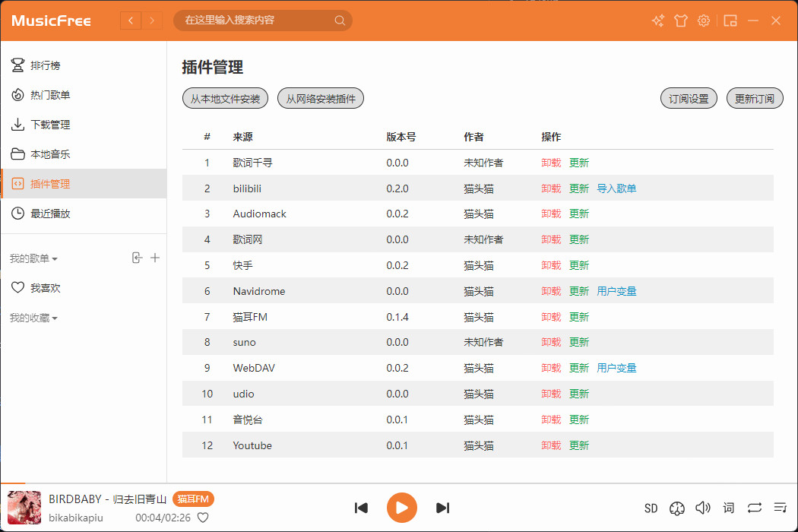Click the song progress bar

(x=399, y=483)
